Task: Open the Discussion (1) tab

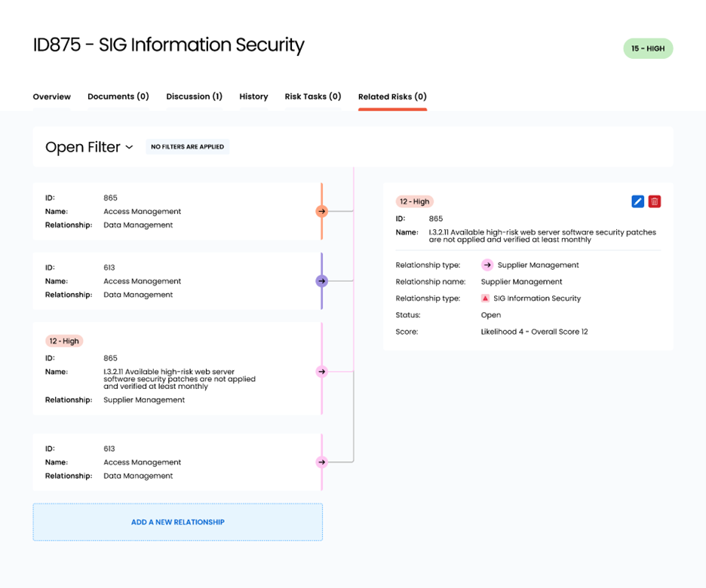Action: (194, 96)
